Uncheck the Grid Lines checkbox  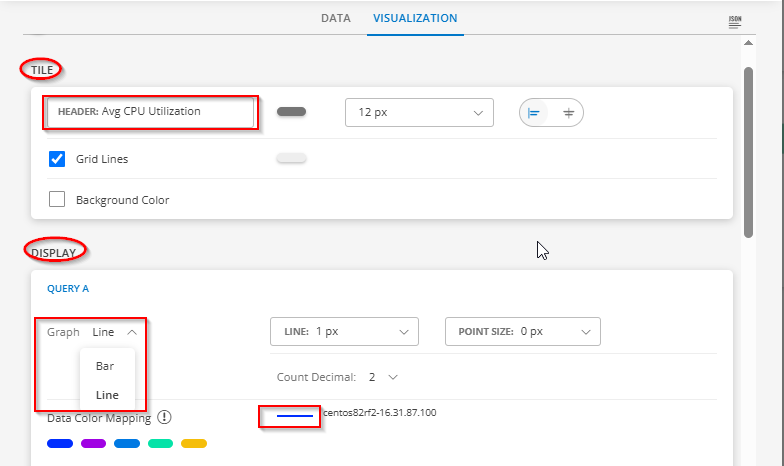pos(57,159)
